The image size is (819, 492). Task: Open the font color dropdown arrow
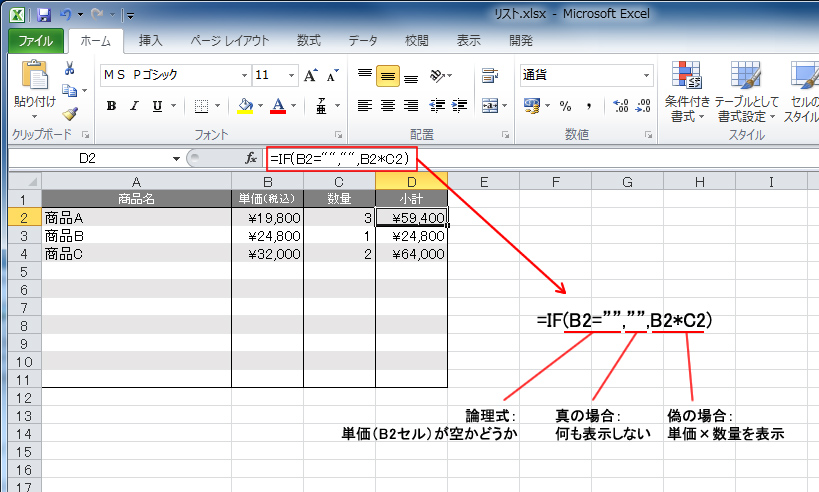click(294, 106)
